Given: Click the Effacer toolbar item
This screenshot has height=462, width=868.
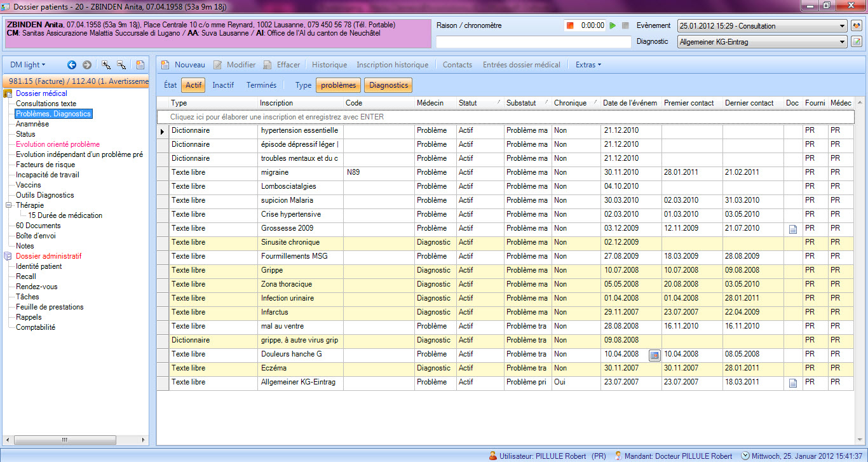Looking at the screenshot, I should [x=281, y=65].
